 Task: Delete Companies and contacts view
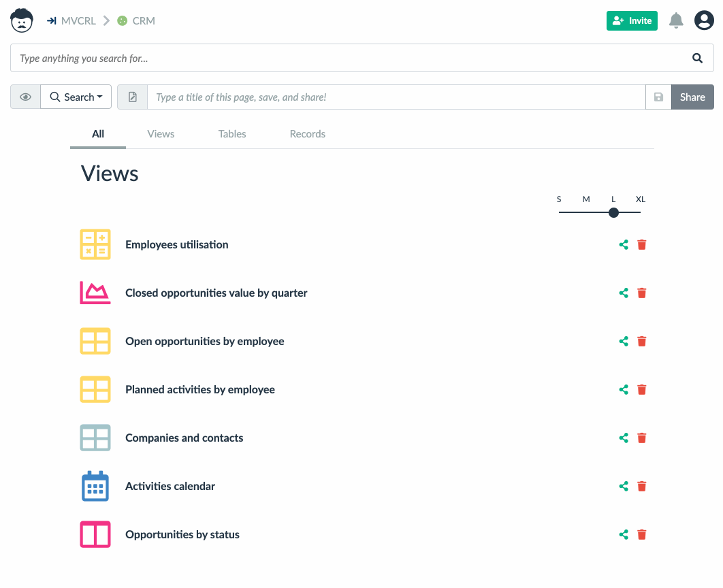click(642, 438)
